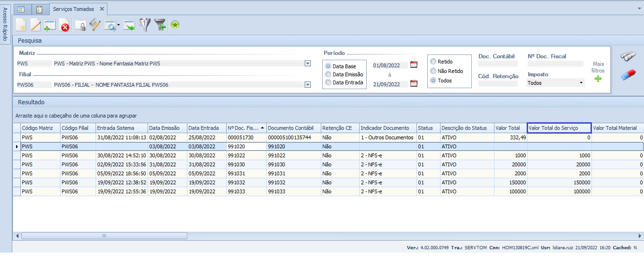The height and width of the screenshot is (263, 644).
Task: Click the funnel filter icon
Action: pos(144,25)
